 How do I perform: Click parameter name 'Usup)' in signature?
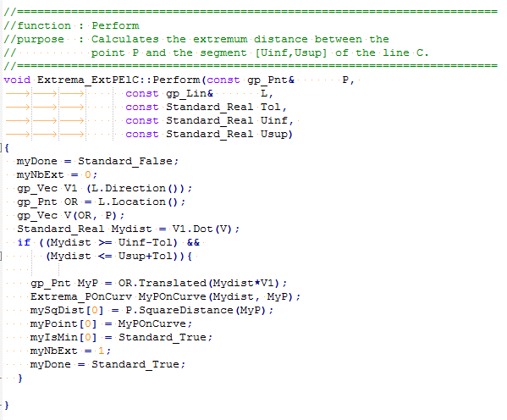[x=277, y=134]
